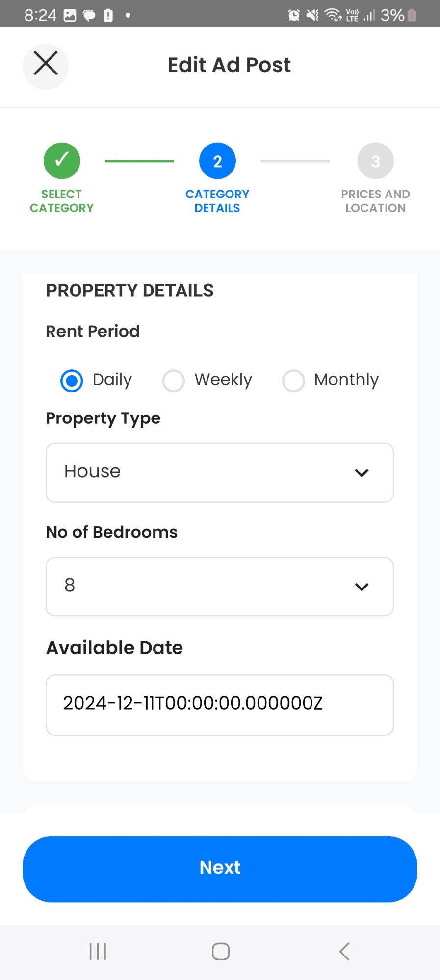This screenshot has height=980, width=440.
Task: Go to Select Category step label
Action: point(62,201)
